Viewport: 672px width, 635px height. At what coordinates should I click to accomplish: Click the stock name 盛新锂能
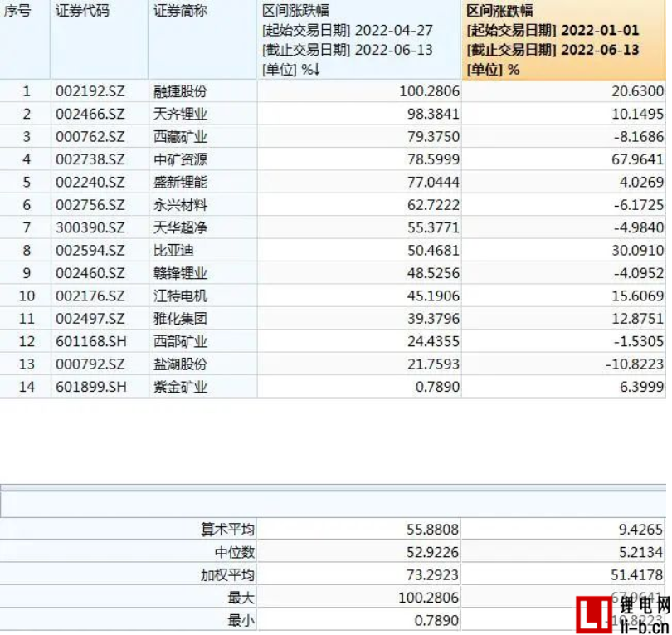click(x=180, y=183)
